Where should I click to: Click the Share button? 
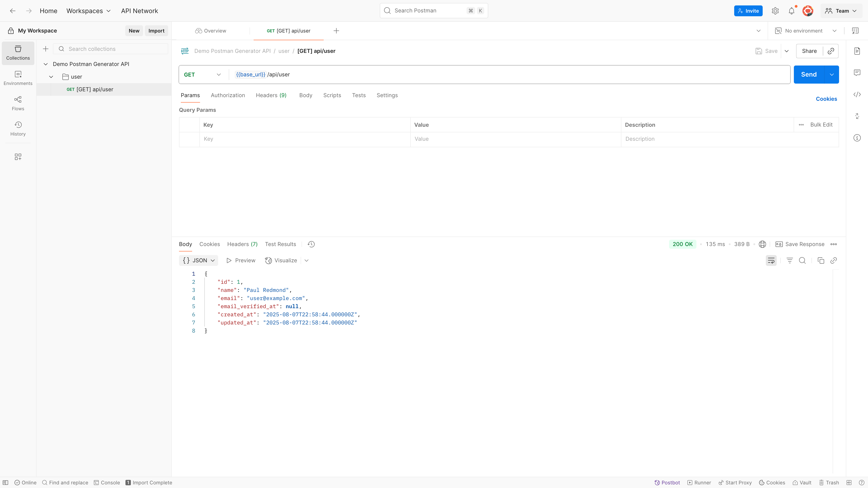(809, 51)
